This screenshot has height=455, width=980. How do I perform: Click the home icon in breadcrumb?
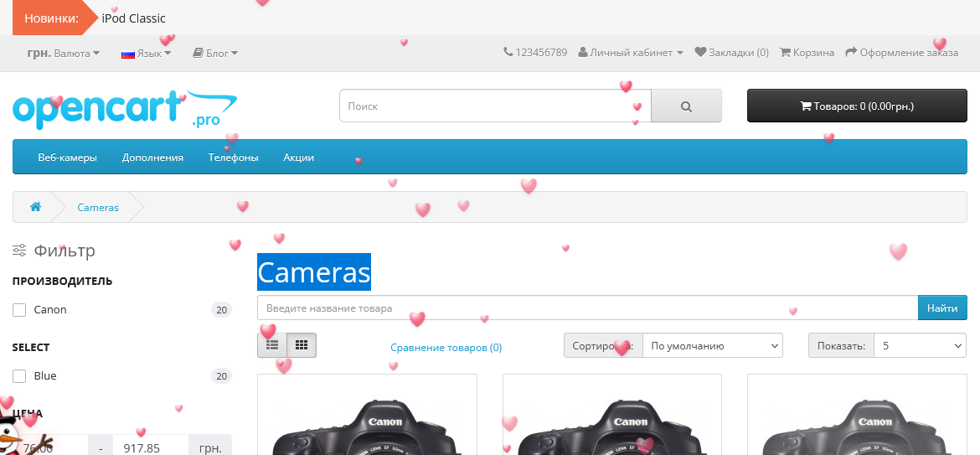[x=35, y=207]
